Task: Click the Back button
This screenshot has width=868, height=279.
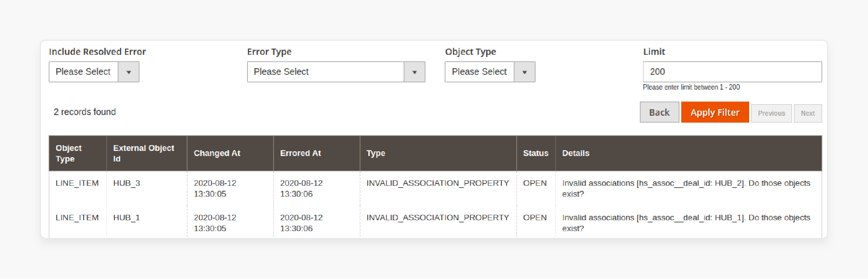Action: 659,112
